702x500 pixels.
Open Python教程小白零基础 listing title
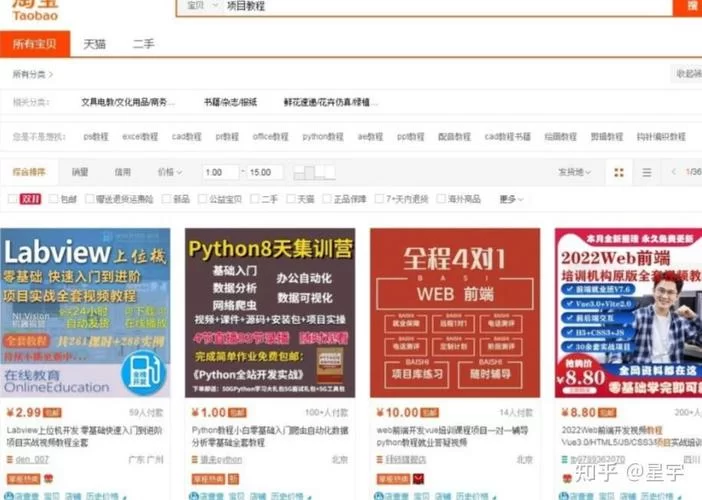coord(270,436)
